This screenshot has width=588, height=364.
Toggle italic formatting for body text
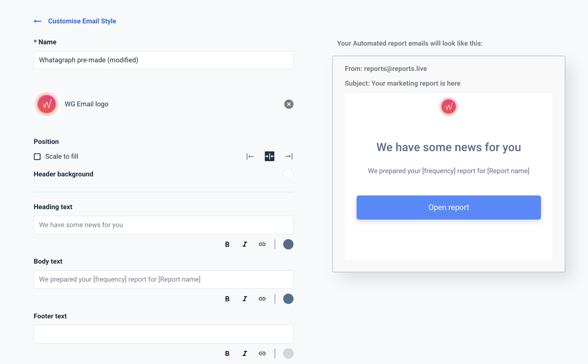(245, 299)
